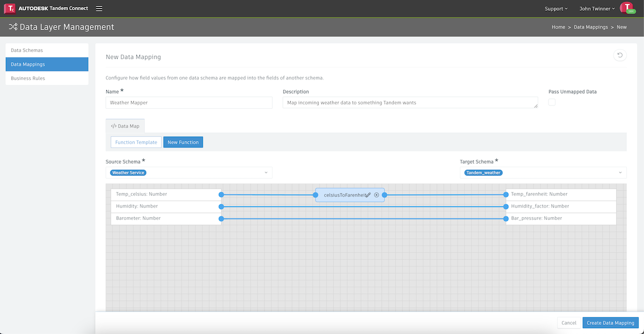Select the Humidity: Number source field

tap(166, 206)
